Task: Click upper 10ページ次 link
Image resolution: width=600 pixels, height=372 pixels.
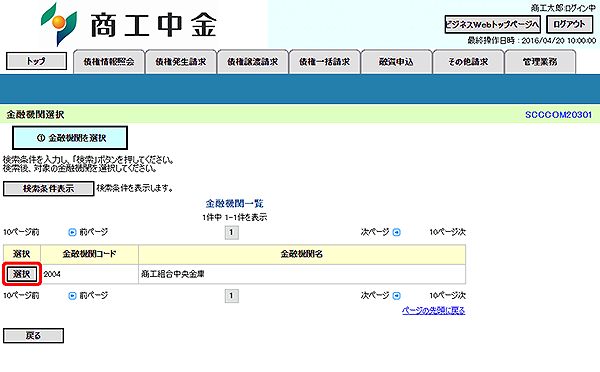Action: pos(447,232)
